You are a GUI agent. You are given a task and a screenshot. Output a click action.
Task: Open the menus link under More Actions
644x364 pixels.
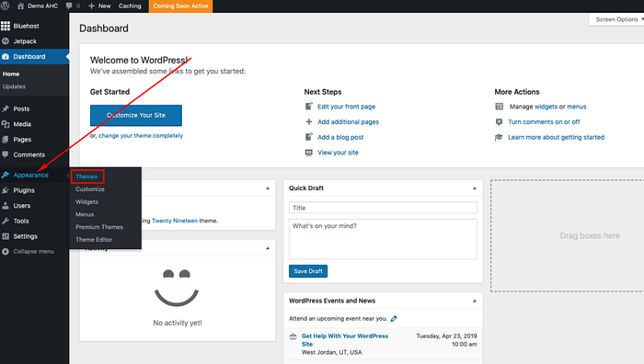(577, 107)
